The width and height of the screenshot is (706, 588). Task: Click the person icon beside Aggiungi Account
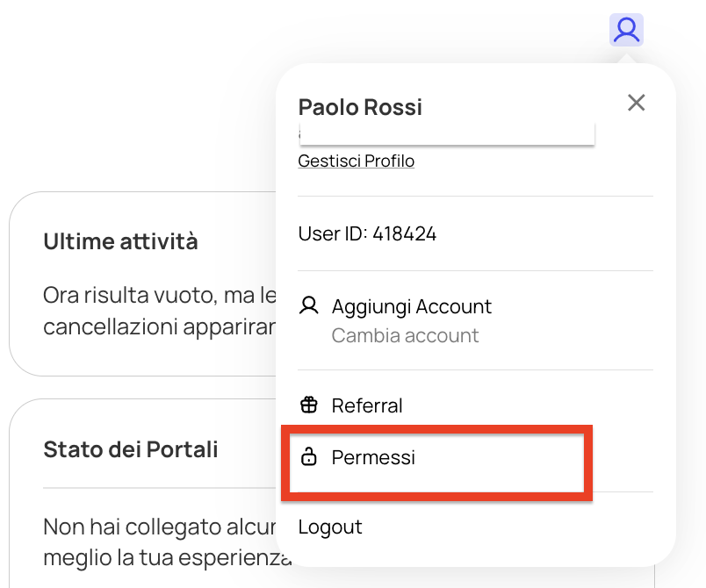(x=309, y=305)
